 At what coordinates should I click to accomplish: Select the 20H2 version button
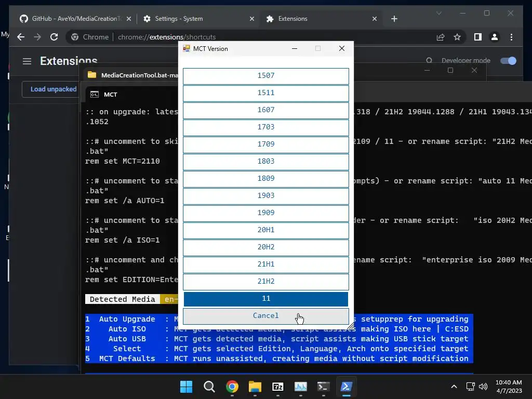pyautogui.click(x=265, y=247)
